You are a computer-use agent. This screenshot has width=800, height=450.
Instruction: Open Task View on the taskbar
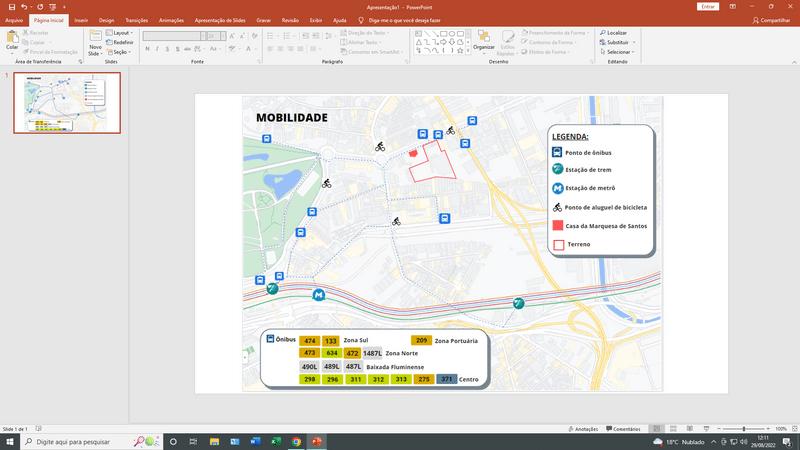point(193,442)
